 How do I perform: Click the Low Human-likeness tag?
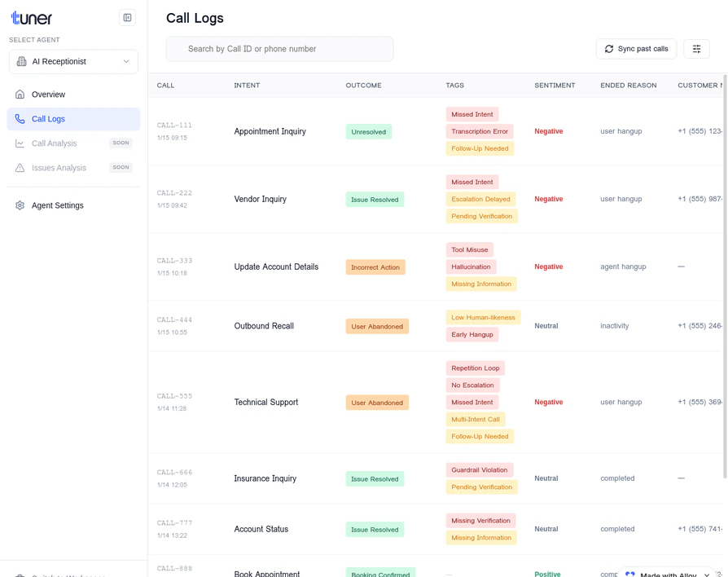tap(484, 318)
